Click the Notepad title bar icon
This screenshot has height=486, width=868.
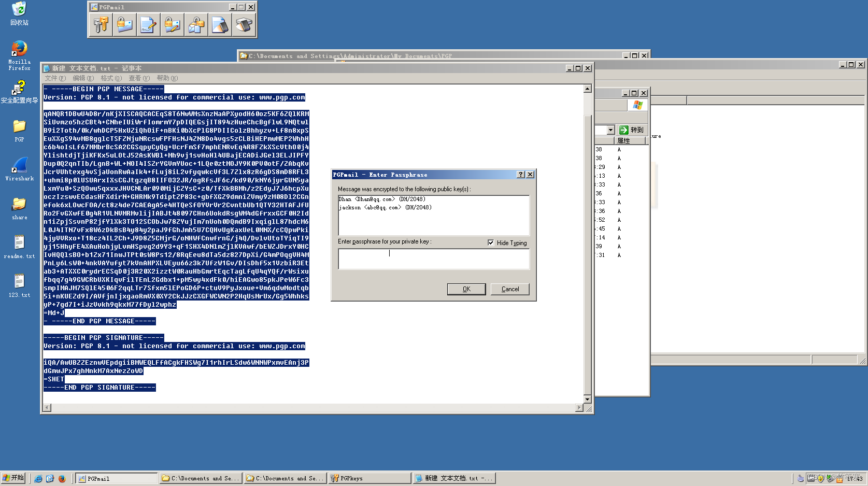[47, 68]
